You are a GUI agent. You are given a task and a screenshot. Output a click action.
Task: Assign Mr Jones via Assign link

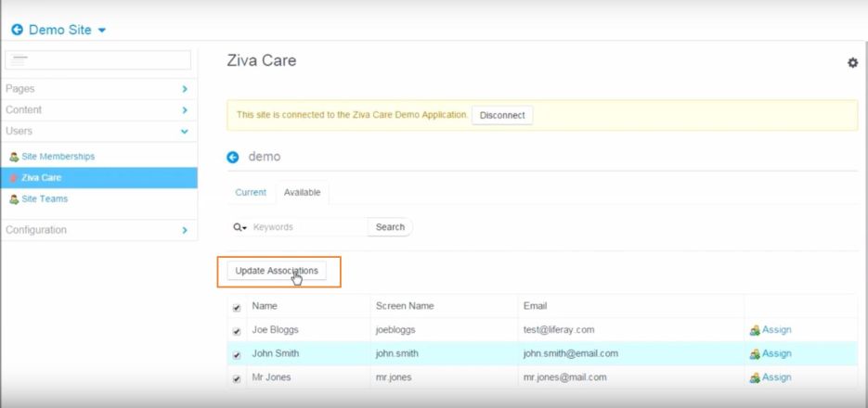[x=777, y=377]
